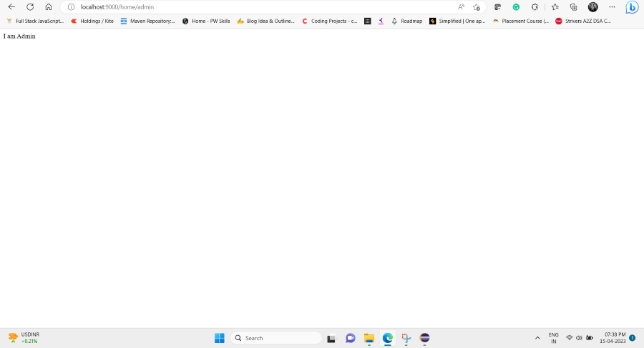Click the I am Admin text
The width and height of the screenshot is (644, 348).
(19, 36)
